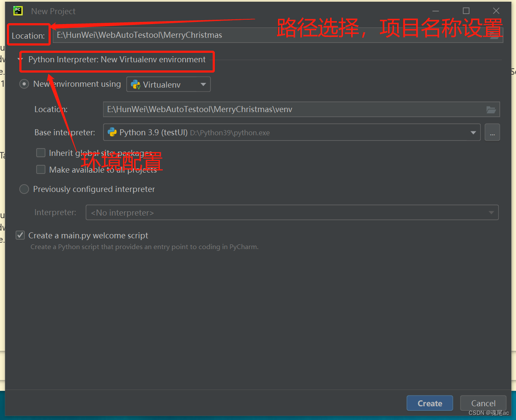This screenshot has height=420, width=516.
Task: Click the Create button
Action: coord(430,403)
